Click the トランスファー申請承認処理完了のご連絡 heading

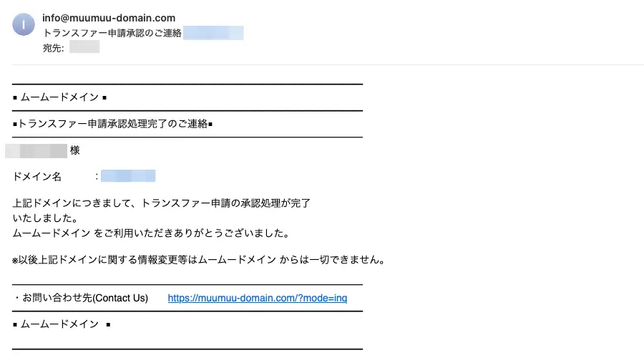[113, 124]
